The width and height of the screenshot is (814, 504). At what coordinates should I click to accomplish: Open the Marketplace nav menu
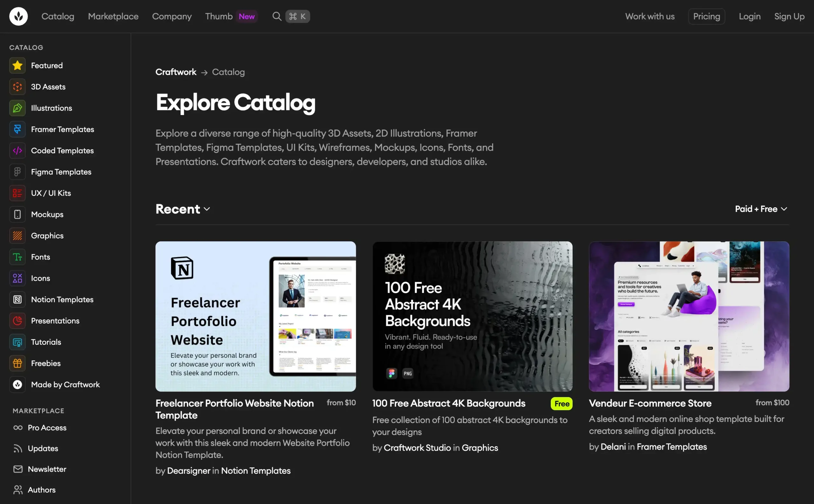pos(113,16)
